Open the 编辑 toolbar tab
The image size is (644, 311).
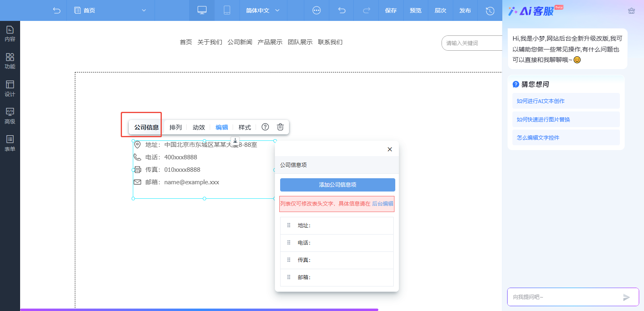pyautogui.click(x=222, y=127)
